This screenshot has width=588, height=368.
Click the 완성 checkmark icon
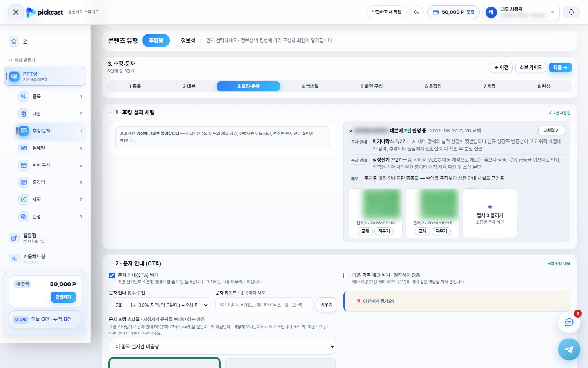point(24,217)
